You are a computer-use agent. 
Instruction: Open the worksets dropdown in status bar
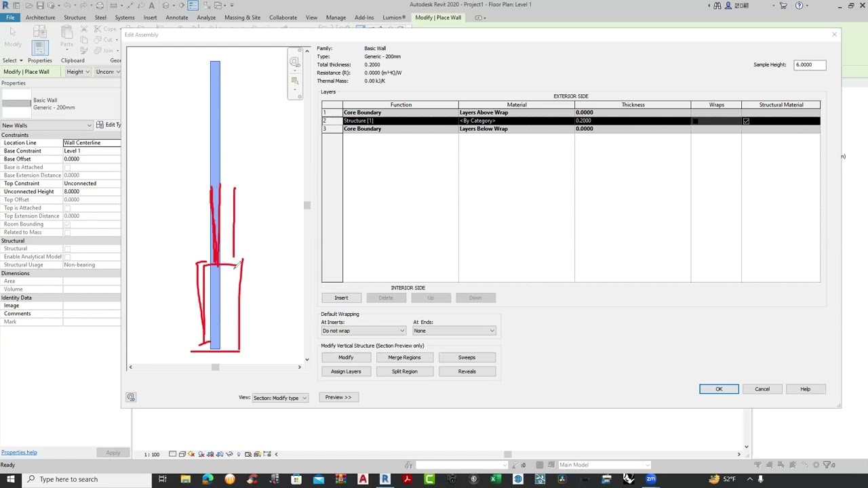[461, 465]
